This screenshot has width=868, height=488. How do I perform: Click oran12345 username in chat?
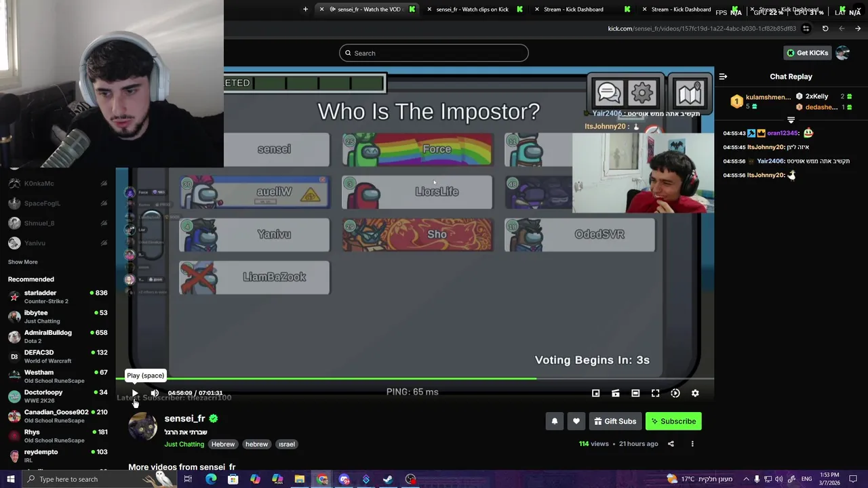[783, 134]
